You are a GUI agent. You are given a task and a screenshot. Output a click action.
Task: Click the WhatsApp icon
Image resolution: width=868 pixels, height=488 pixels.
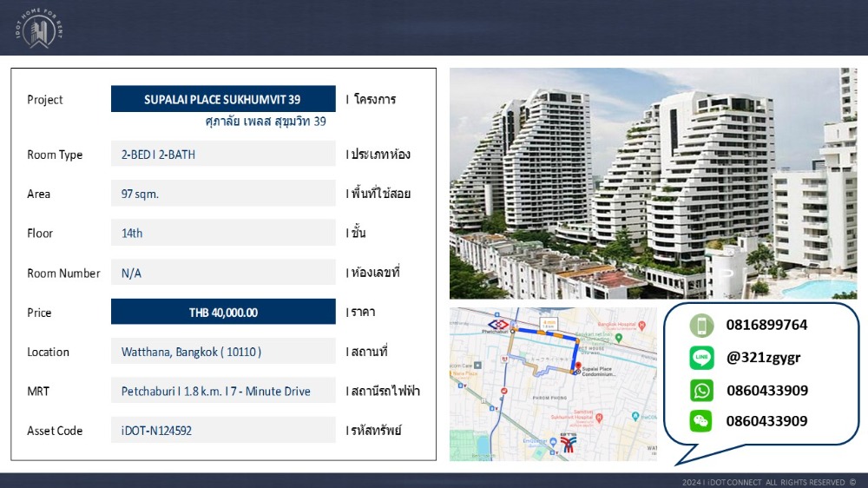click(x=701, y=390)
